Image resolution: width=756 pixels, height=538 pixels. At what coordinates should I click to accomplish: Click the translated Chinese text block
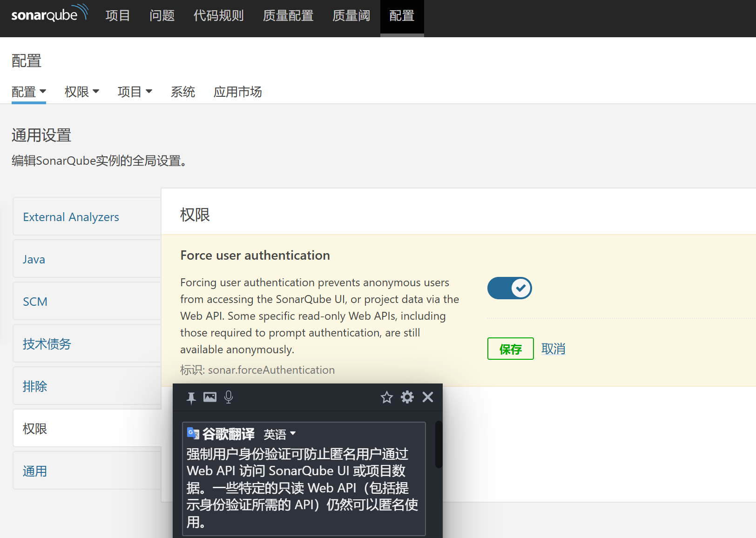coord(303,488)
